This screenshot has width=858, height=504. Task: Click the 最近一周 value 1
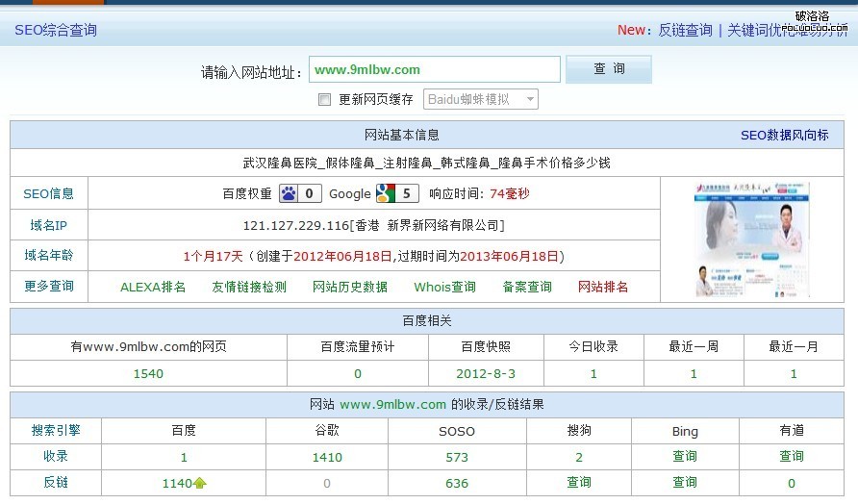tap(694, 374)
